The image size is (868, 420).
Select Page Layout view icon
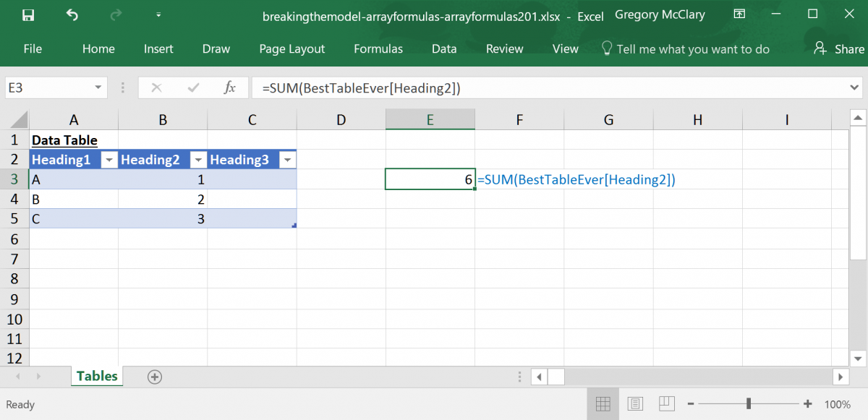(x=635, y=403)
